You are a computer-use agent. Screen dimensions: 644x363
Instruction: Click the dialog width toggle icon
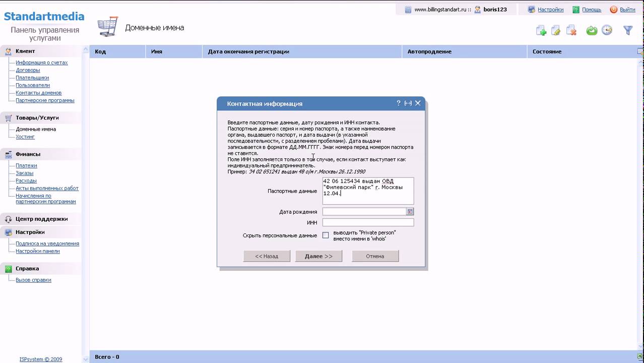coord(408,103)
